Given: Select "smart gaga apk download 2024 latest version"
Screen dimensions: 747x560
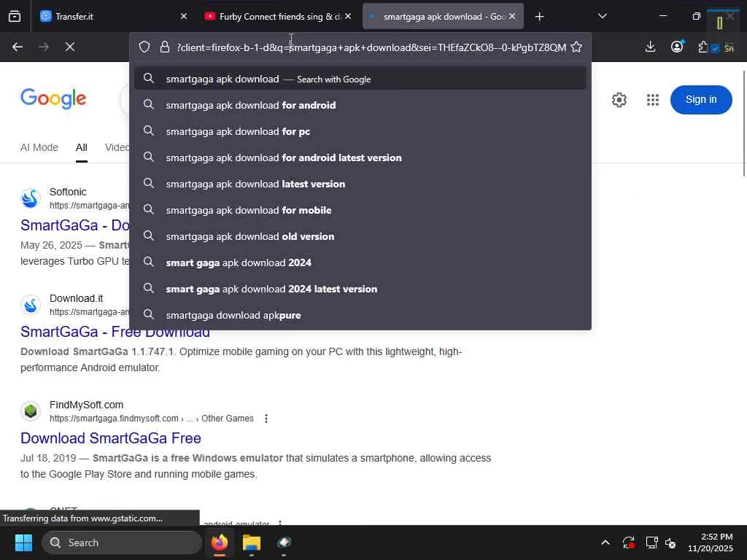Looking at the screenshot, I should pos(360,289).
